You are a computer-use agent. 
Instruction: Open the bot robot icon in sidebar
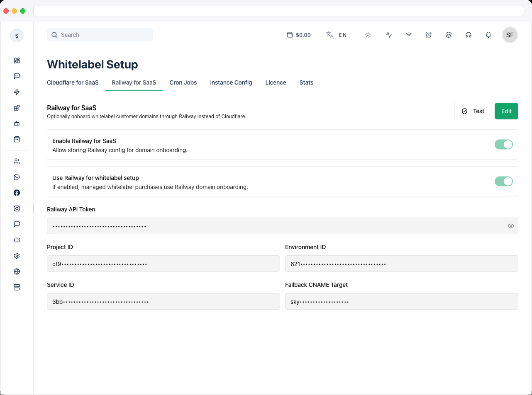click(x=17, y=124)
